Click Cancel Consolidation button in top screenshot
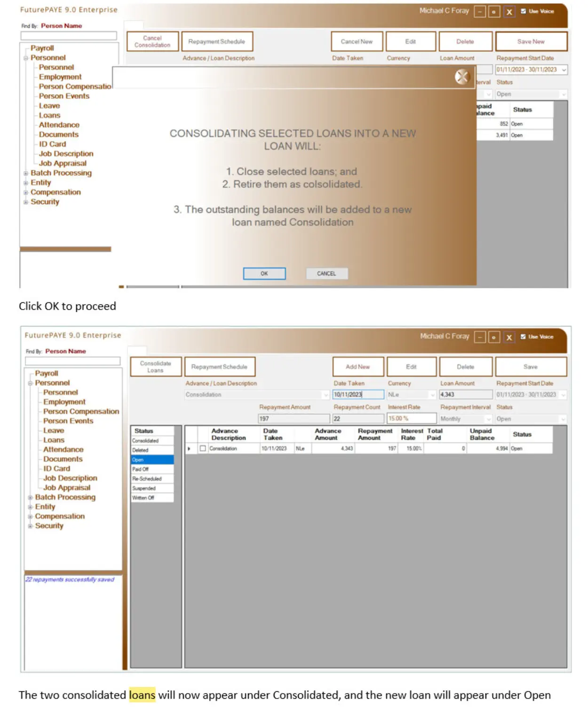588x712 pixels. click(152, 41)
